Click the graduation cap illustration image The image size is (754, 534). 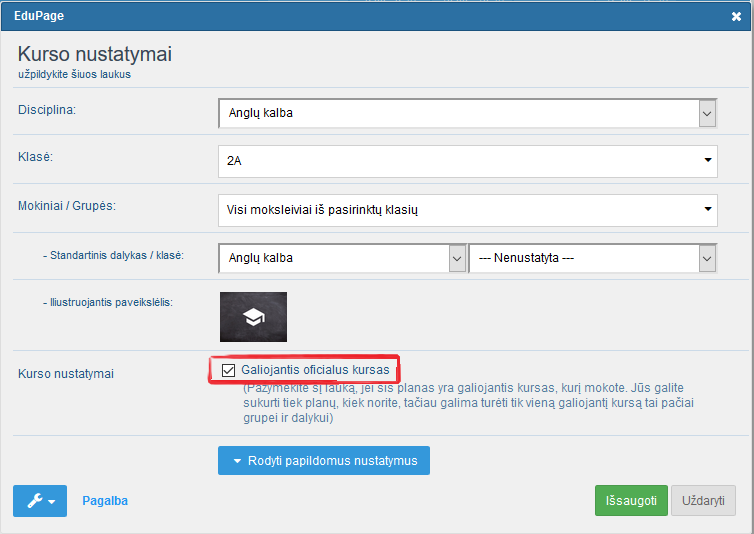253,317
